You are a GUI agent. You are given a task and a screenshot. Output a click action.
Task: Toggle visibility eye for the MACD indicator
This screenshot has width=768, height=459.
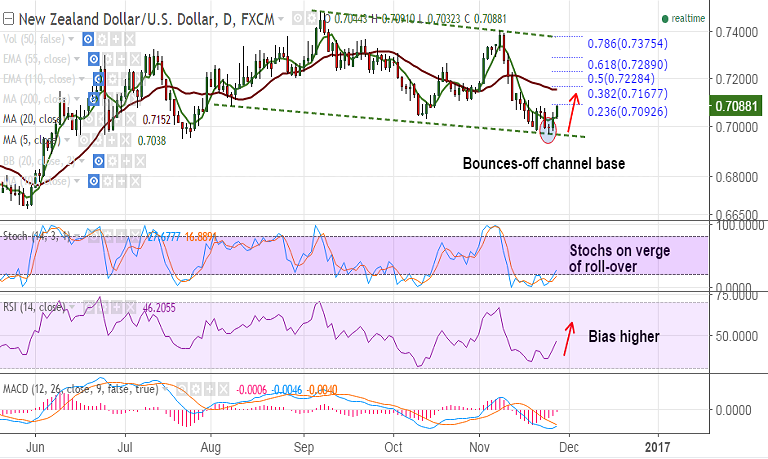pyautogui.click(x=182, y=389)
